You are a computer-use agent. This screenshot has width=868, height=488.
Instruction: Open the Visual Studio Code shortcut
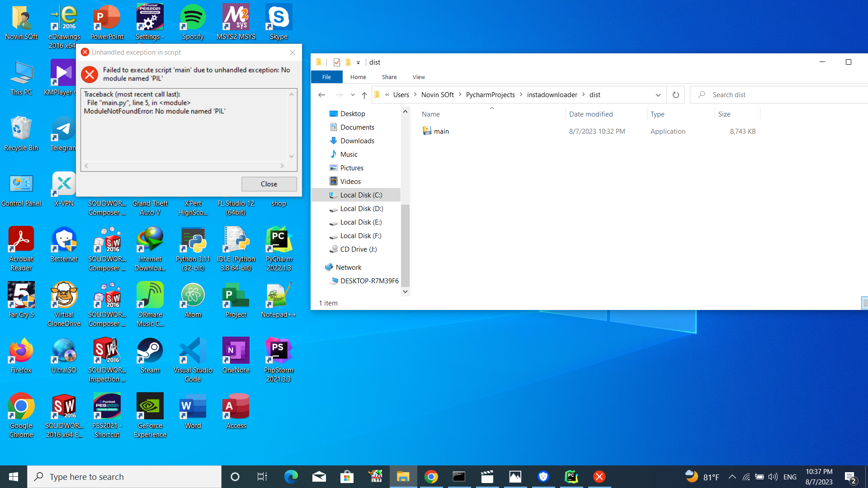[193, 359]
